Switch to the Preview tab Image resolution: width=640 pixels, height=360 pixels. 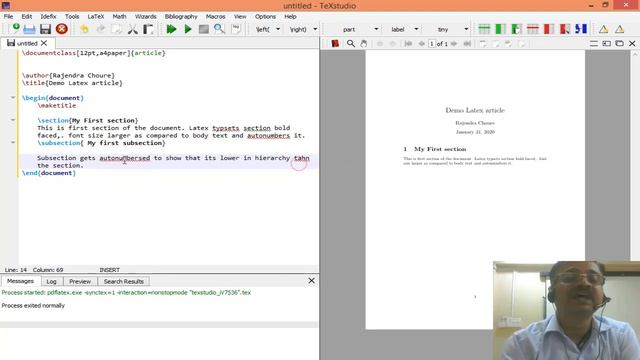(80, 281)
